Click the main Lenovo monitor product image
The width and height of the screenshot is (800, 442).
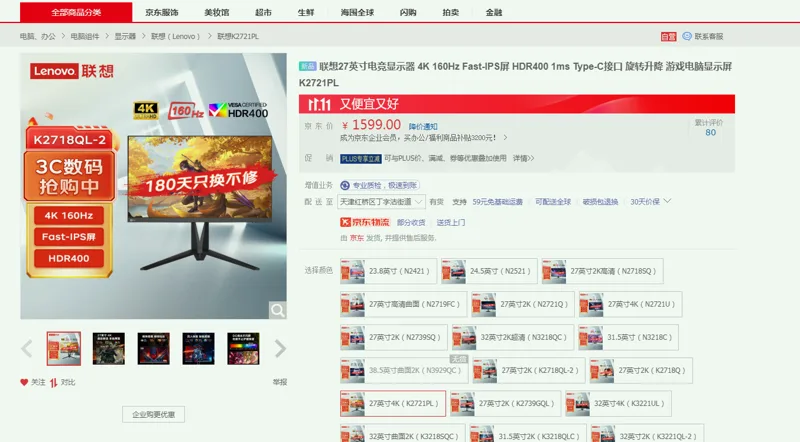(154, 186)
